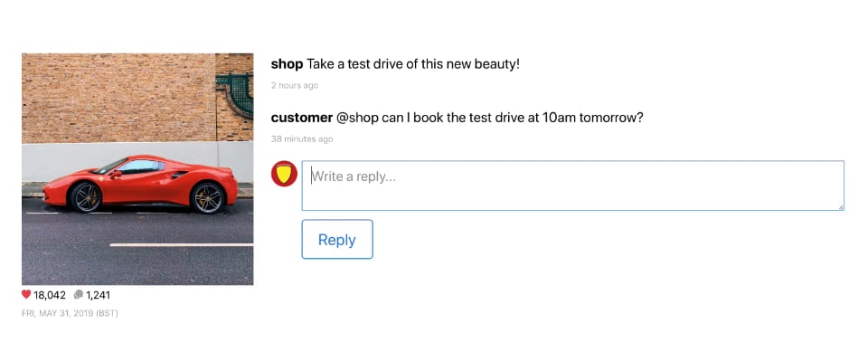Focus the Write a reply text box

click(x=573, y=186)
